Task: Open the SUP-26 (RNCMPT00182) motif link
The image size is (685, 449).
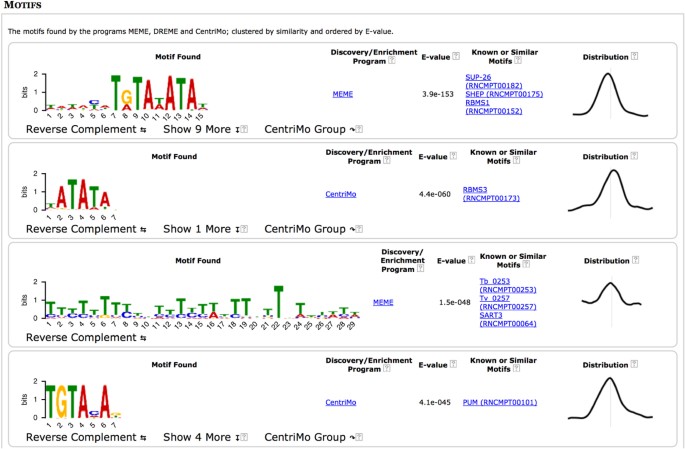Action: click(x=494, y=81)
